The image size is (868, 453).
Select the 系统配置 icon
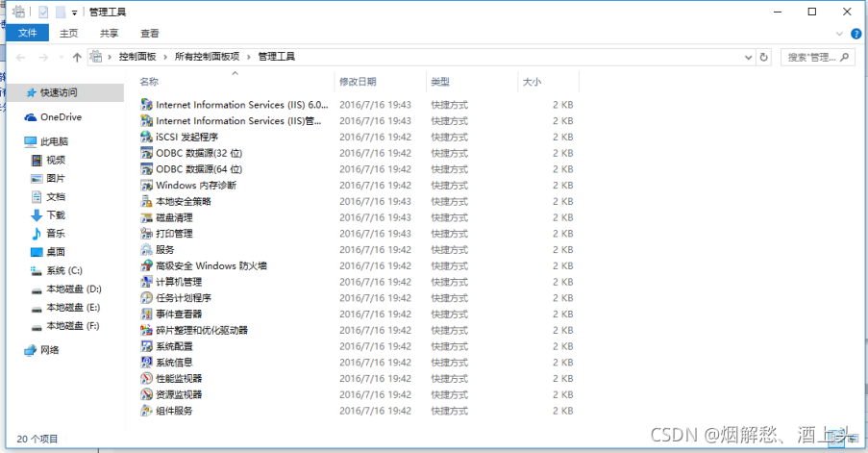pos(147,346)
